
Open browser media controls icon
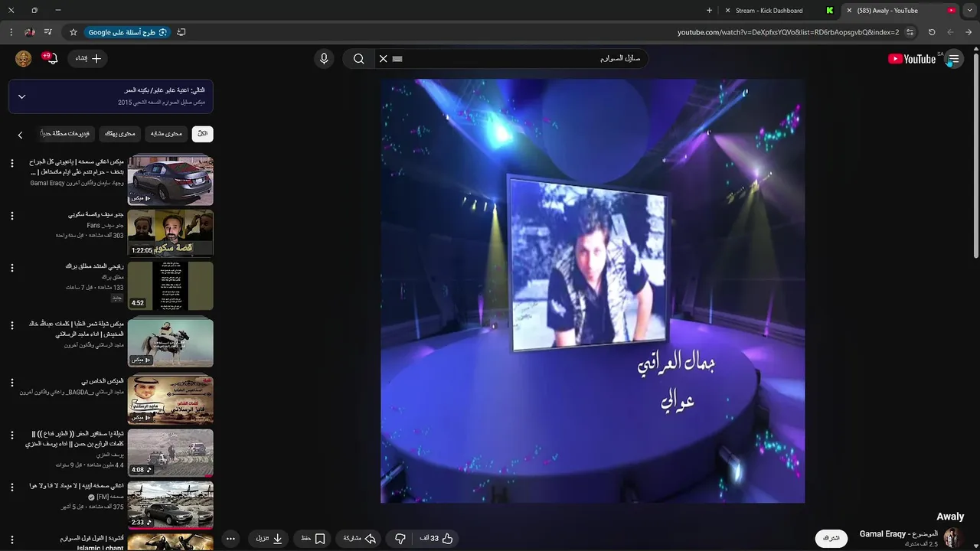48,32
